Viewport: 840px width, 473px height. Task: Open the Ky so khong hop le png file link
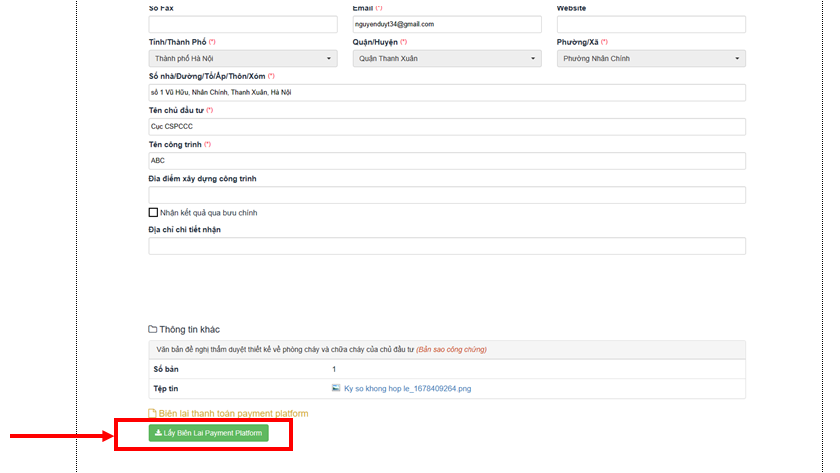[x=407, y=388]
